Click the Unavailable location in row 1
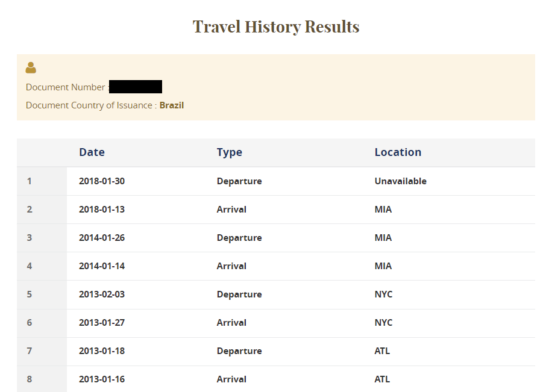This screenshot has height=392, width=552. [x=400, y=181]
